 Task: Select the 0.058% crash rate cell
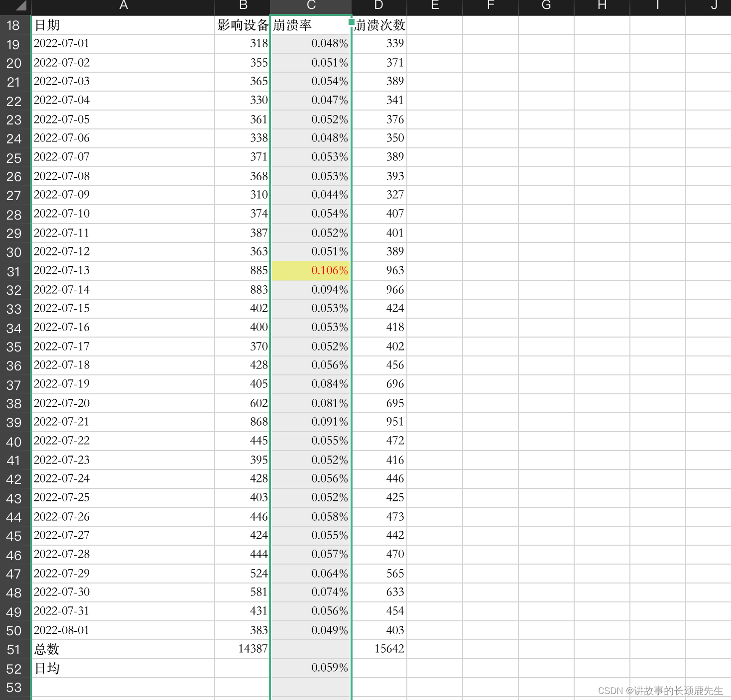[311, 517]
